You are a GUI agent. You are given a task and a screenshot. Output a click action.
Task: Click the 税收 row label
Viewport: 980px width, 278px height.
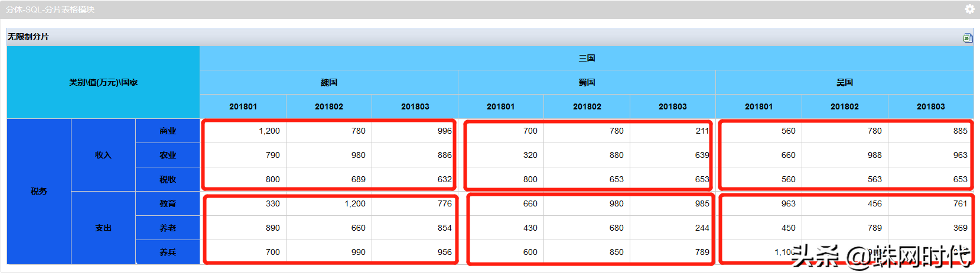(168, 179)
